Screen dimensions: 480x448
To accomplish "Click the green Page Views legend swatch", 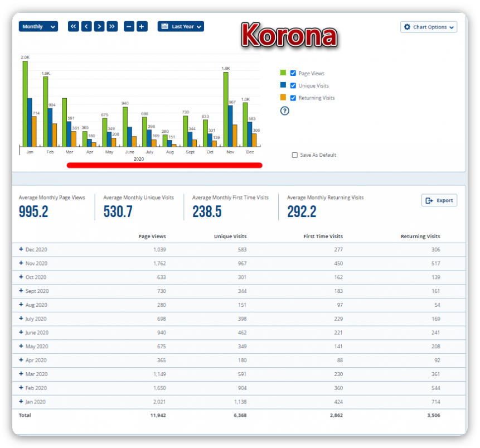I will click(283, 73).
